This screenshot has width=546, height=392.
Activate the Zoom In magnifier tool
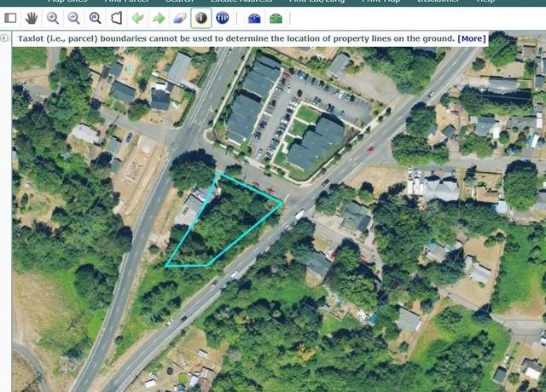[53, 18]
